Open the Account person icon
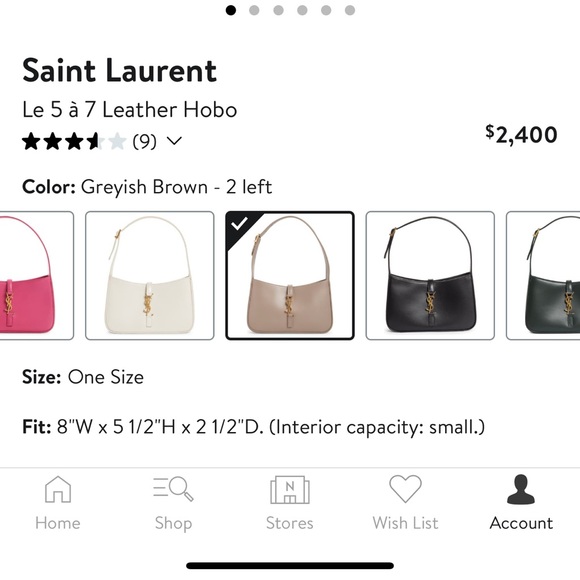Screen dimensions: 580x580 pos(521,489)
